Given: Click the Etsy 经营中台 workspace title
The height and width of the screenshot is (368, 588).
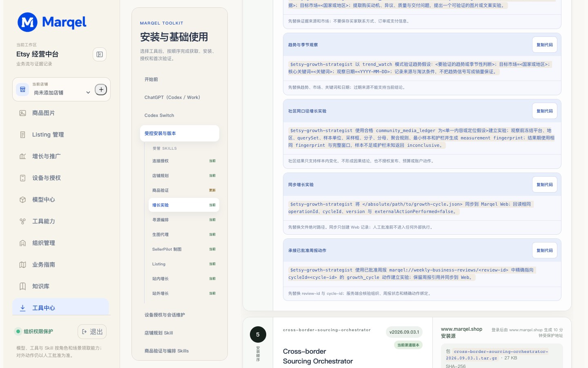Looking at the screenshot, I should point(38,54).
